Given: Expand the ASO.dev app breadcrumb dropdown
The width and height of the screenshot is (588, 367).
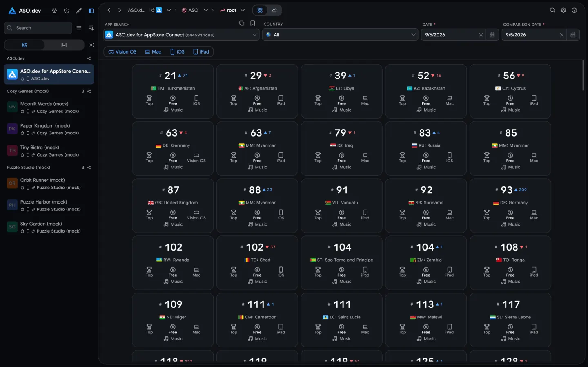Looking at the screenshot, I should tap(169, 10).
